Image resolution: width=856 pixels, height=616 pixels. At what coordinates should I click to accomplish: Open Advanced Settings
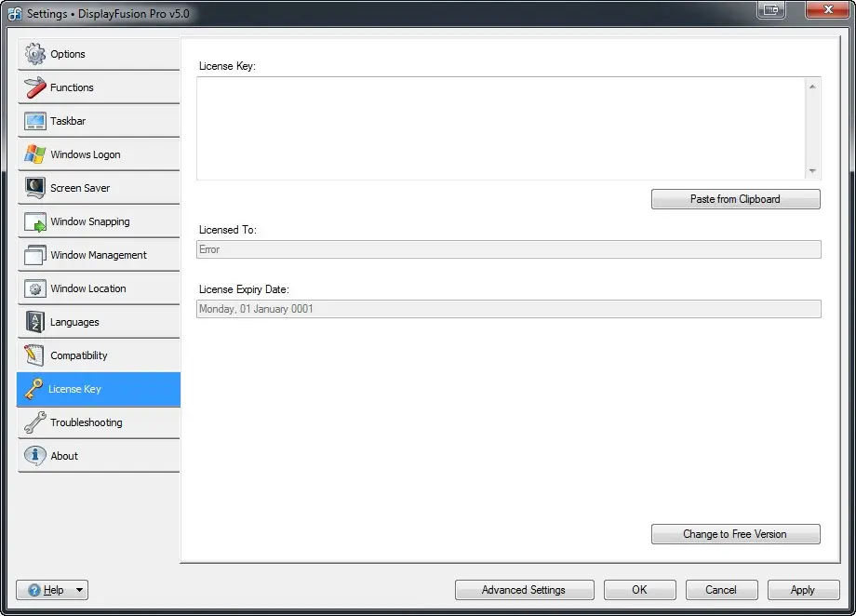pos(524,590)
